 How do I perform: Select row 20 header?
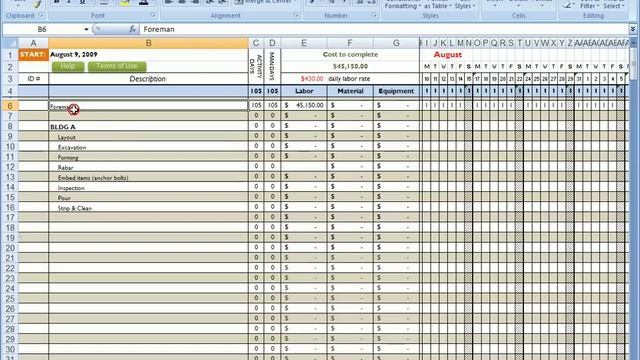(x=10, y=248)
